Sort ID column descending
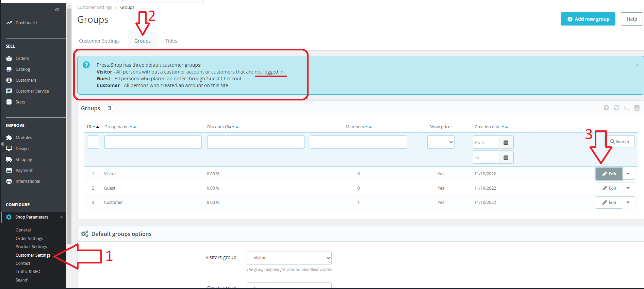Image resolution: width=644 pixels, height=289 pixels. pyautogui.click(x=94, y=127)
